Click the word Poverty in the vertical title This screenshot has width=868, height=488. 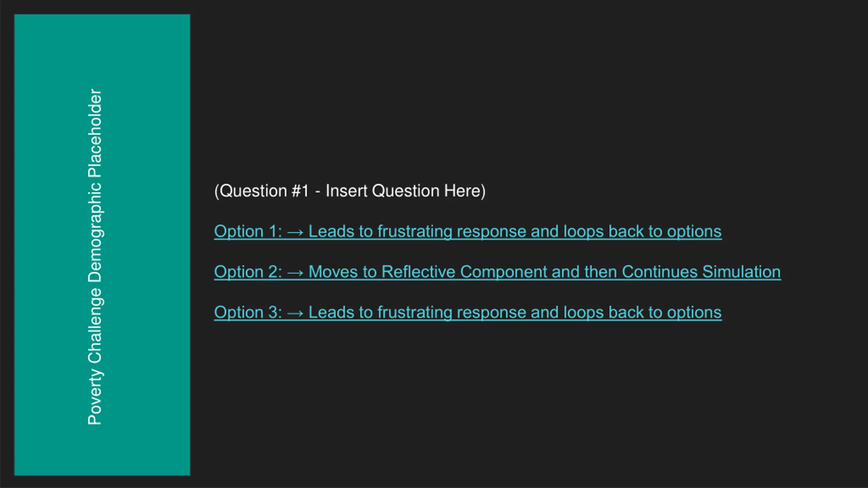pos(95,397)
